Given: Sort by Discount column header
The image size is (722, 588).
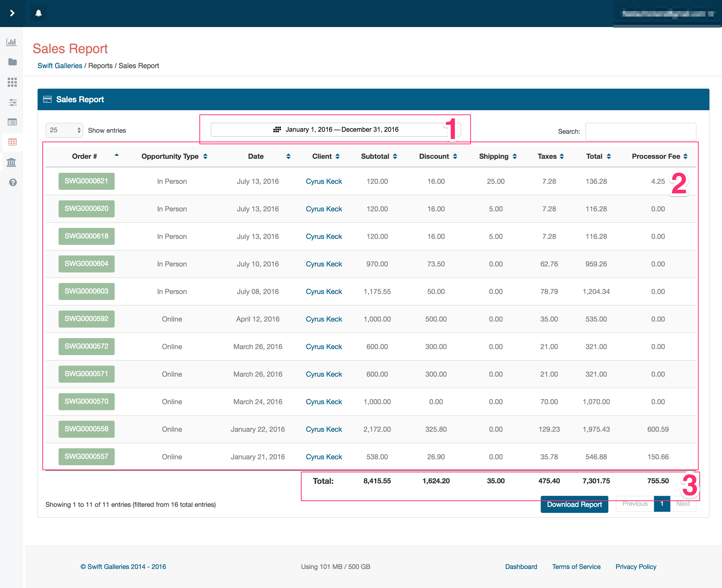Looking at the screenshot, I should point(438,156).
